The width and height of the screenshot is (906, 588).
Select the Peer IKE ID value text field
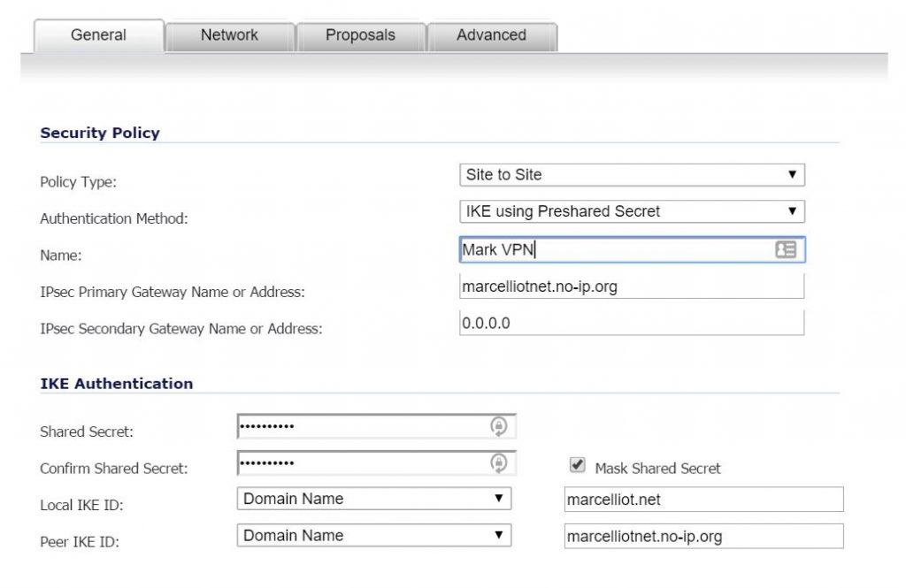(x=703, y=536)
